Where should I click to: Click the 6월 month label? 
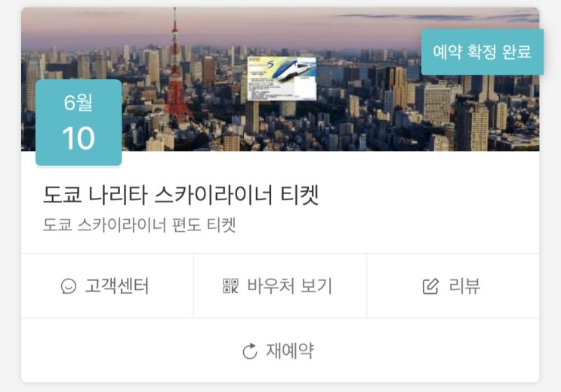[x=79, y=103]
